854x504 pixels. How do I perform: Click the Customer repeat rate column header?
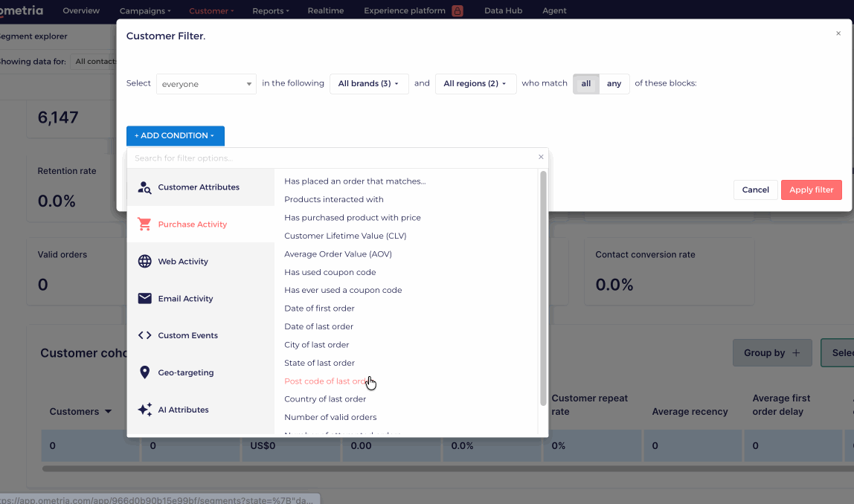point(589,405)
